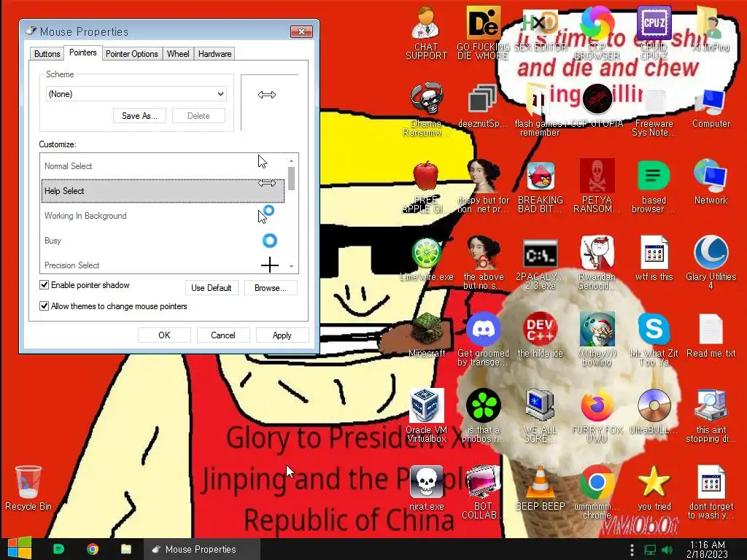Open the green notes app on taskbar
The image size is (747, 560).
[58, 549]
